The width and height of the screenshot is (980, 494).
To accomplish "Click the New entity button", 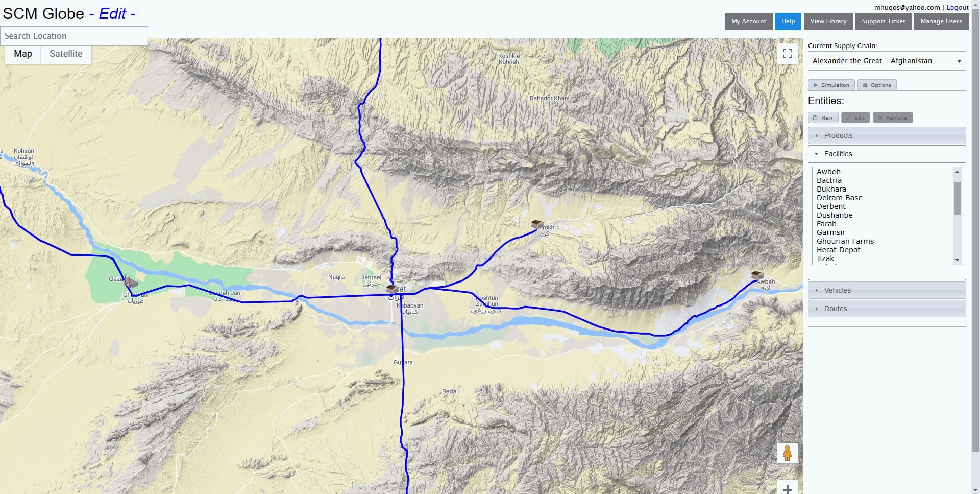I will tap(823, 117).
